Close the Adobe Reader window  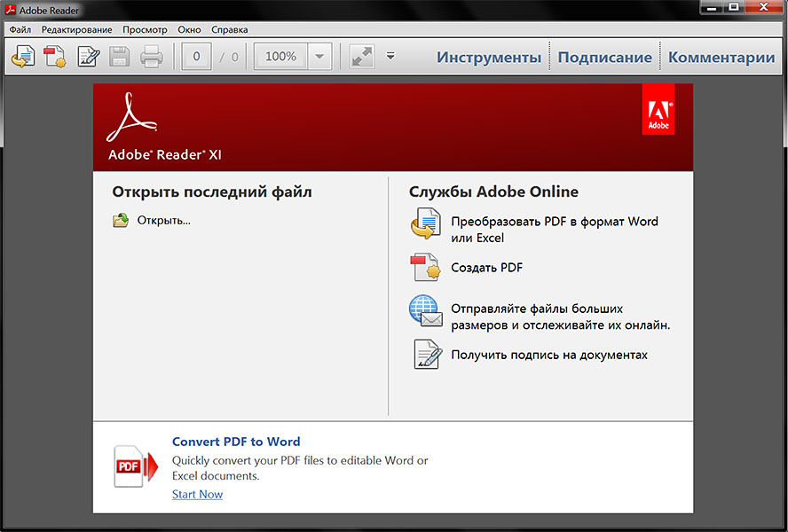coord(764,7)
